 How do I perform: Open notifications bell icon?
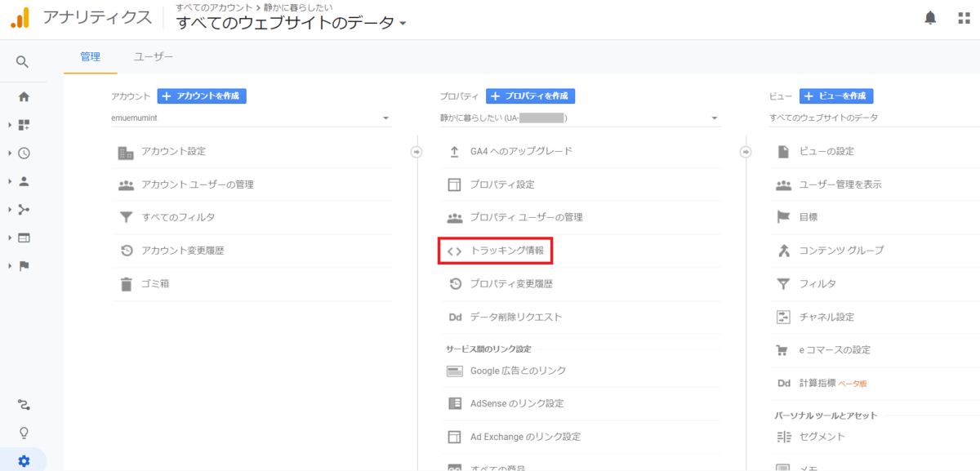pyautogui.click(x=930, y=18)
